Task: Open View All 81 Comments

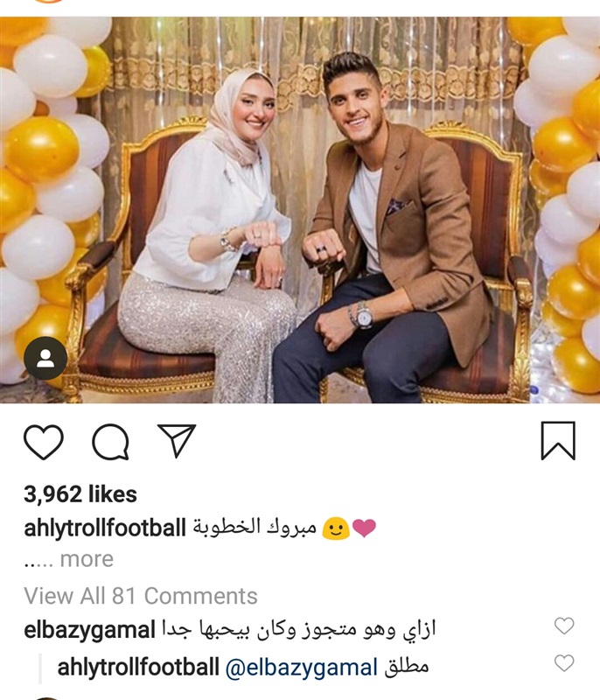Action: point(141,596)
